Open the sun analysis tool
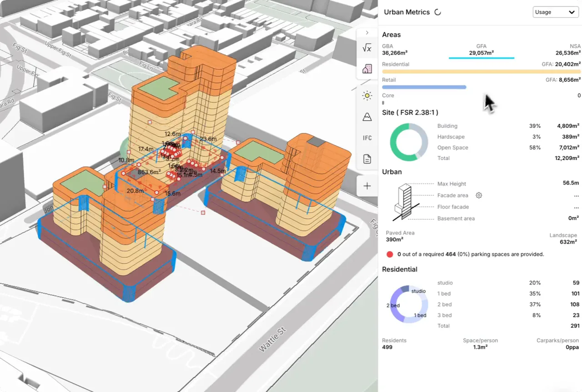This screenshot has height=392, width=582. click(367, 95)
